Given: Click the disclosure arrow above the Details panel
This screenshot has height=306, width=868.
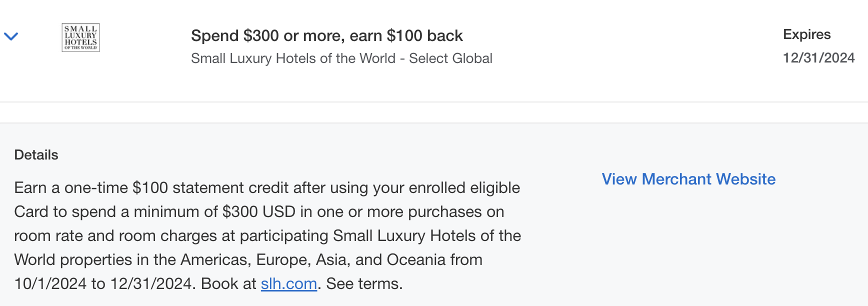Looking at the screenshot, I should pos(11,36).
